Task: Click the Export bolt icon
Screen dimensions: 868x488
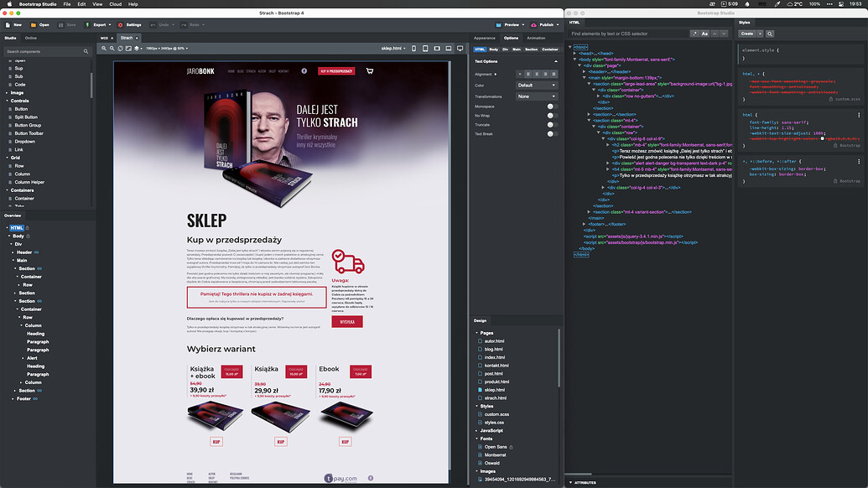Action: [x=87, y=25]
